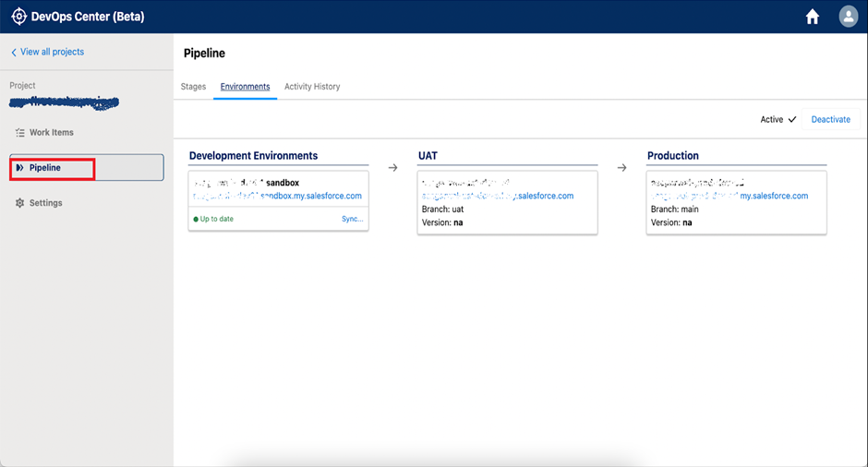This screenshot has height=467, width=868.
Task: Click the back chevron beside View all projects
Action: tap(14, 52)
